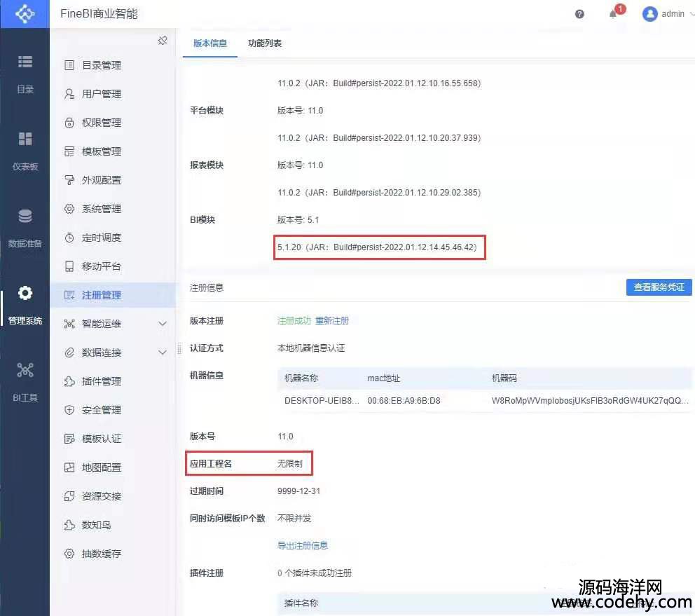Select the machine name DESKTOP-UEIB8...
Viewport: 695px width, 616px height.
pyautogui.click(x=322, y=401)
